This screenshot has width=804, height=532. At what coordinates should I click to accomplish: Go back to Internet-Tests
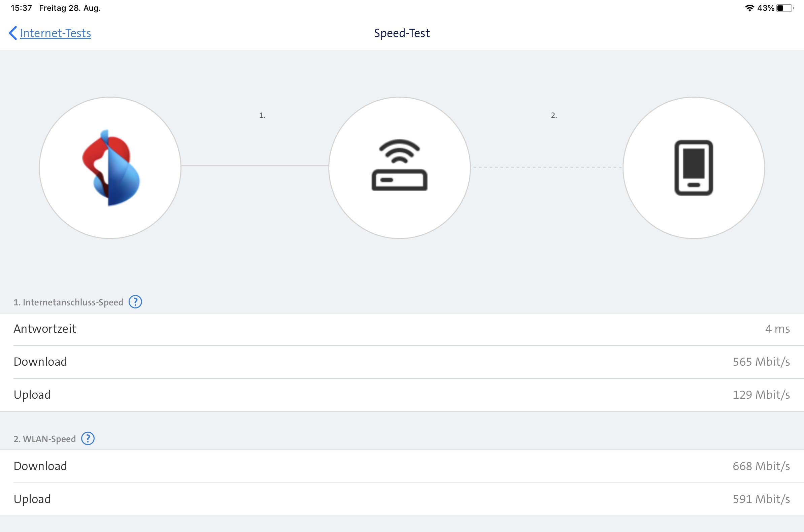[55, 33]
